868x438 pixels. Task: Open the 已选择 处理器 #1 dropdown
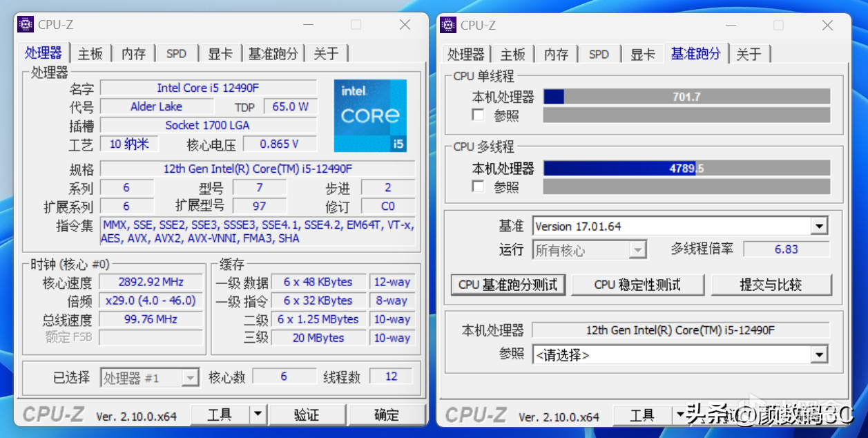pos(190,378)
